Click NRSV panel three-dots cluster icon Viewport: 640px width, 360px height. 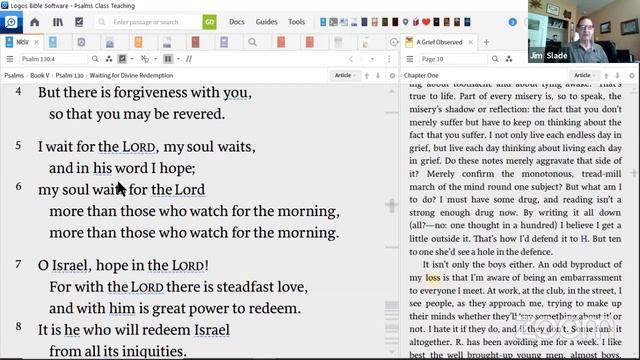(109, 59)
